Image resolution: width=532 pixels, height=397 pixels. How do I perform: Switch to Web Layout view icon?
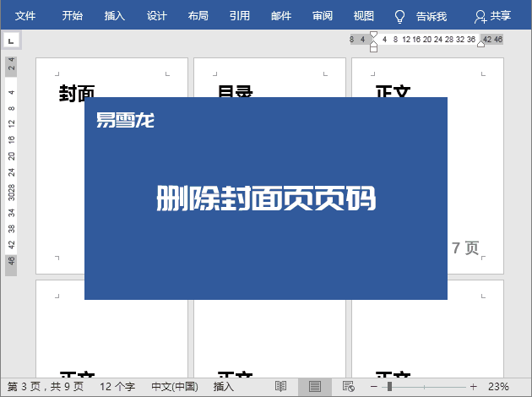coord(349,387)
